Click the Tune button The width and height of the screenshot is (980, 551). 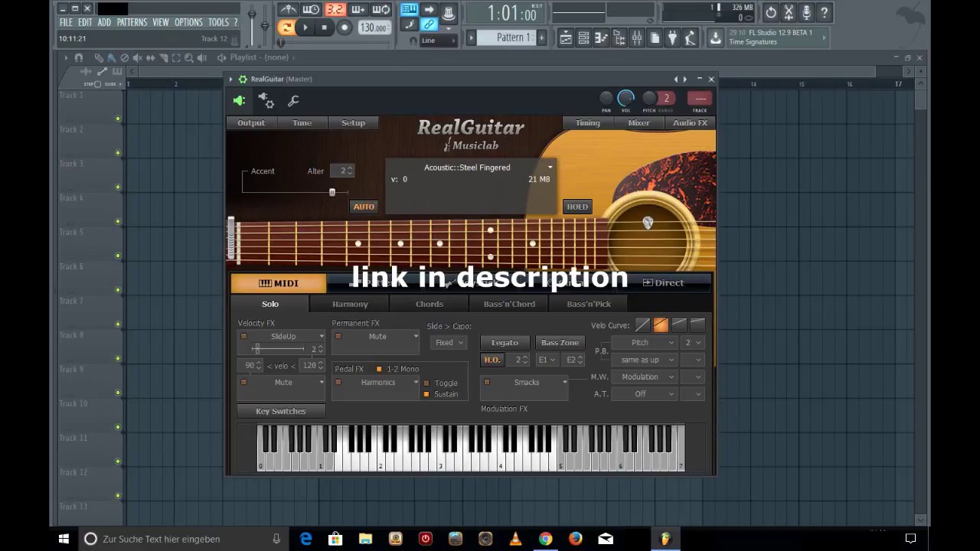(x=302, y=122)
